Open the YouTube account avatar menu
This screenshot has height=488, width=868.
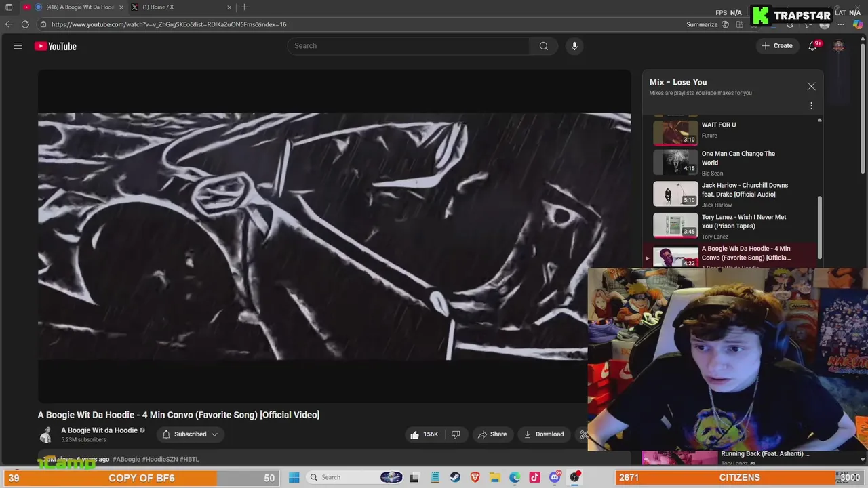[839, 46]
